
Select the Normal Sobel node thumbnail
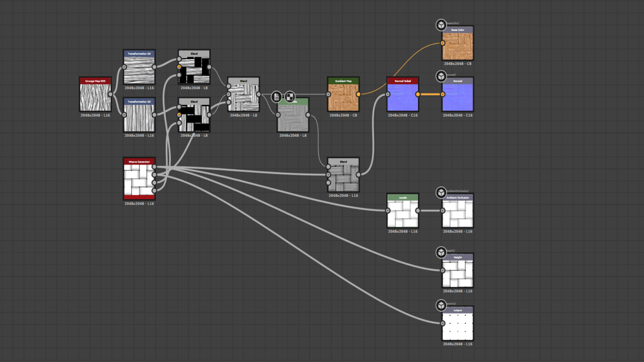click(403, 97)
